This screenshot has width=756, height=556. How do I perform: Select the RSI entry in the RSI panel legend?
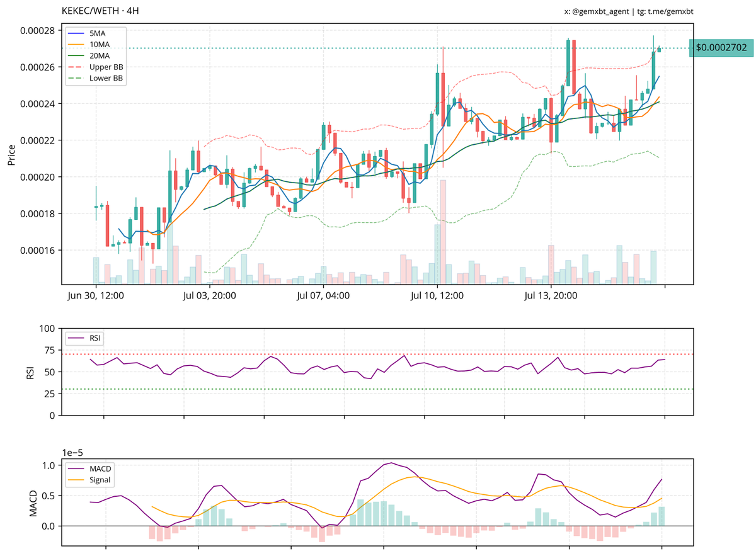86,338
